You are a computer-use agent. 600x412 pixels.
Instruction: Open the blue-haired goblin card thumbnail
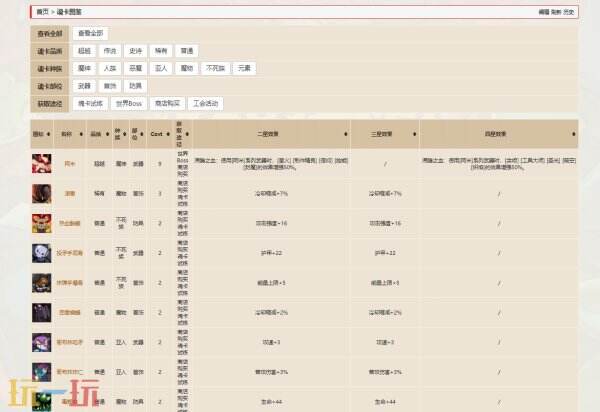pos(41,372)
